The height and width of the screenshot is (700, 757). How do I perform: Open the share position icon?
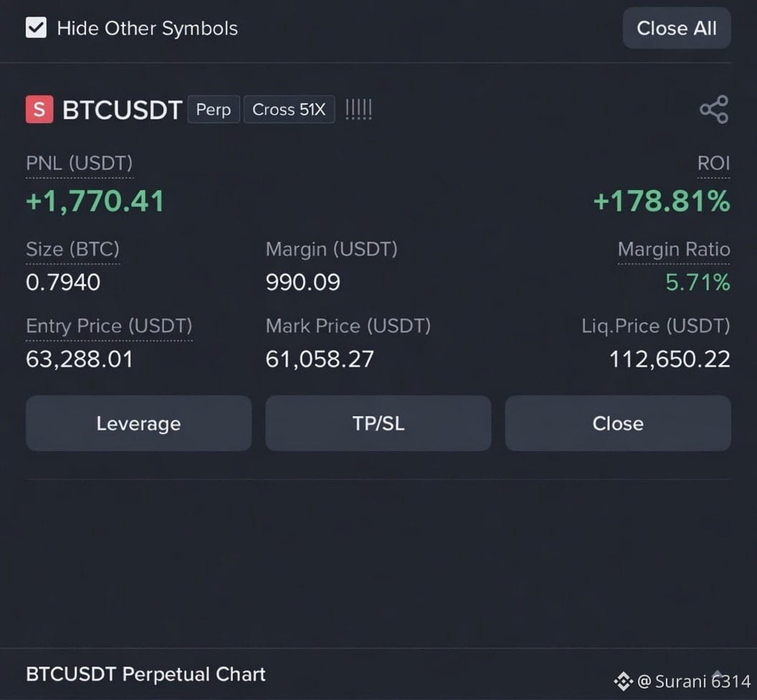click(714, 109)
